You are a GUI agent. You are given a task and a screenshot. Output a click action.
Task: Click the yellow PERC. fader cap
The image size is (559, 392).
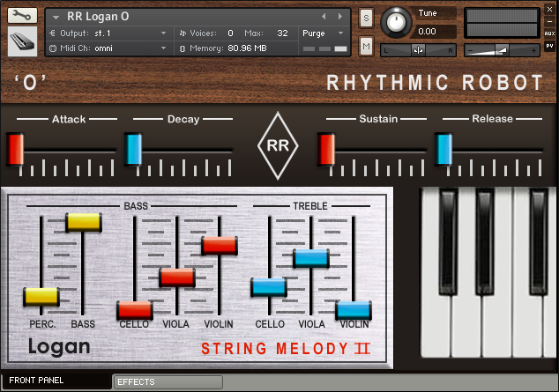(x=41, y=297)
